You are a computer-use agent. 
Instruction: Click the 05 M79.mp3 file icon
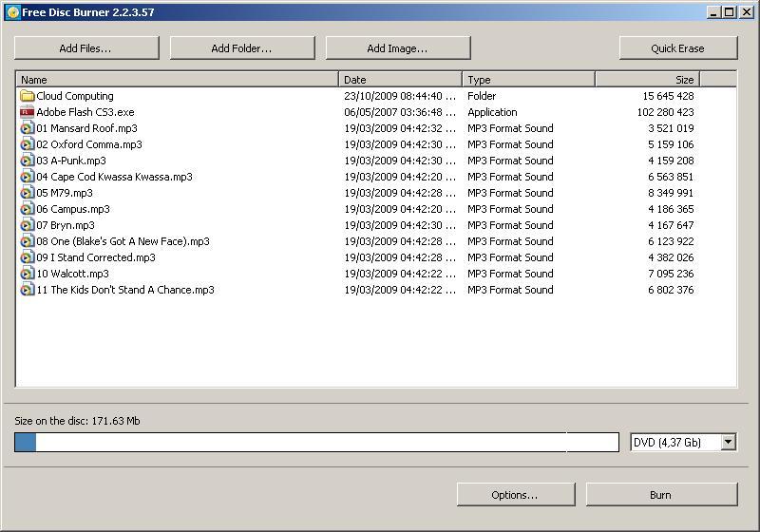(28, 193)
